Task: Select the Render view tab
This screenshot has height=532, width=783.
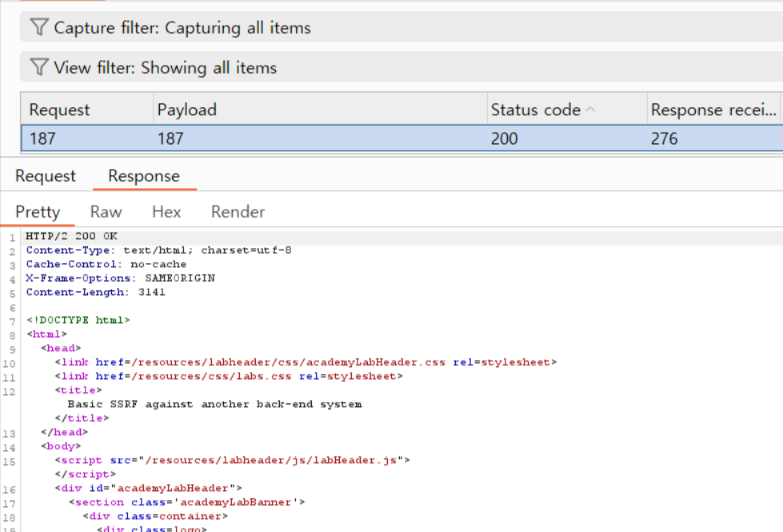Action: pyautogui.click(x=238, y=212)
